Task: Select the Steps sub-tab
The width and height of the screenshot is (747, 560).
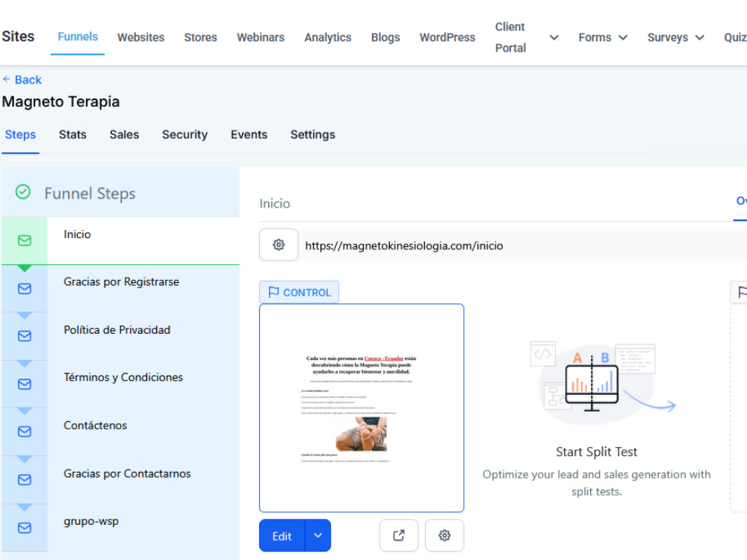Action: pos(20,134)
